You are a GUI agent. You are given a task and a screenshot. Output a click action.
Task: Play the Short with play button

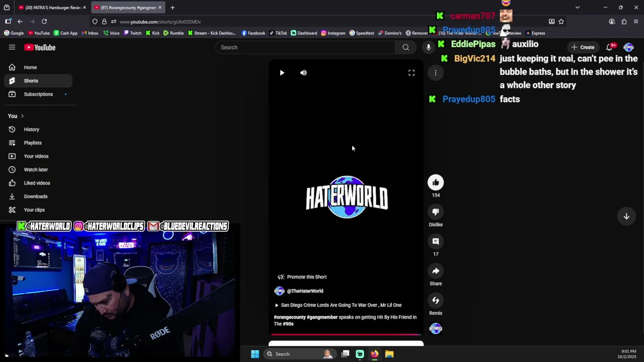click(282, 73)
